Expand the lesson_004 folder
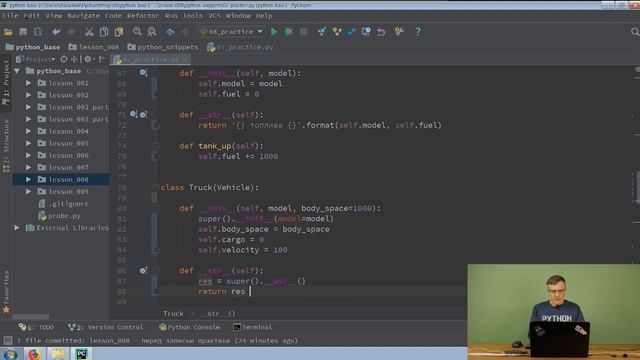 (x=29, y=131)
